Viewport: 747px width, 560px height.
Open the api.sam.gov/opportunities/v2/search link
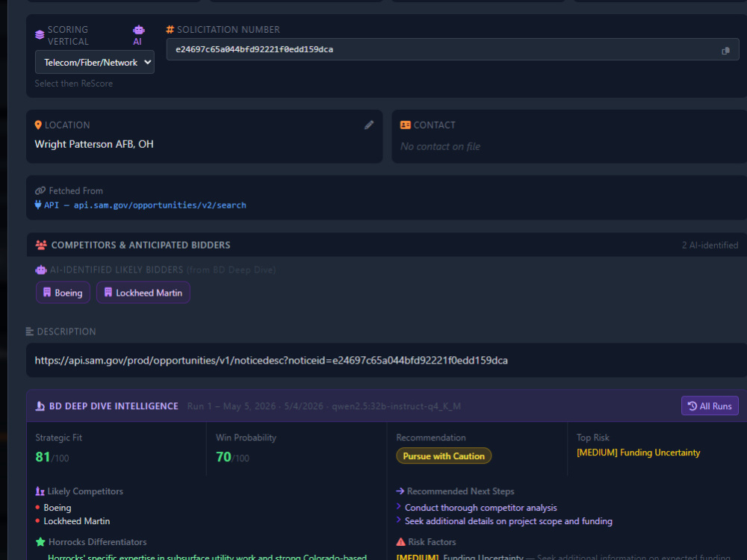click(x=160, y=205)
